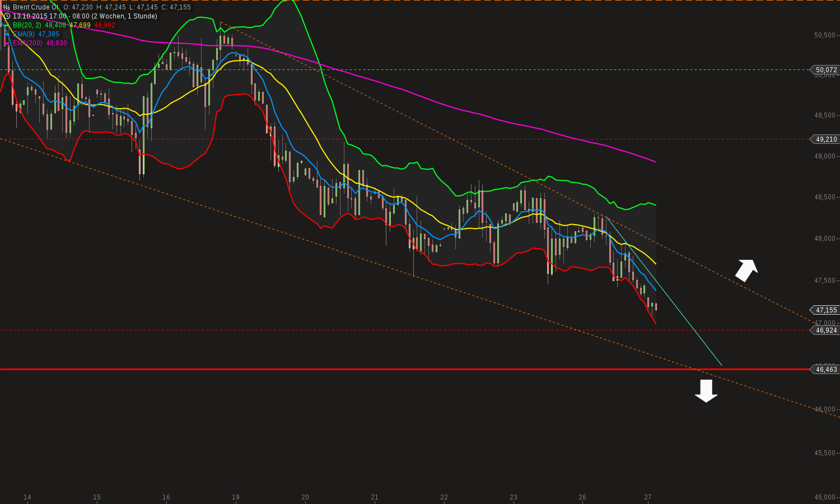Screen dimensions: 840x504
Task: Click date label 20 on the time axis
Action: click(305, 497)
